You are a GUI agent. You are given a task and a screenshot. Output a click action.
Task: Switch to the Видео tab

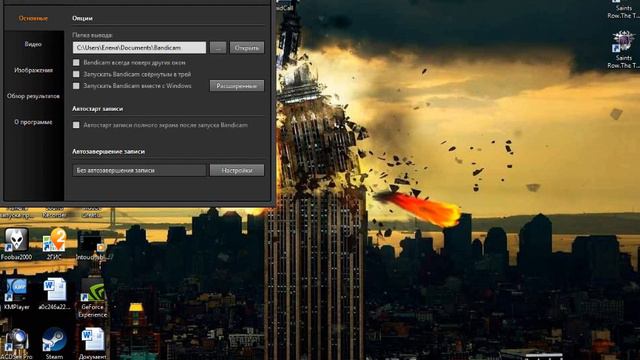click(x=33, y=44)
